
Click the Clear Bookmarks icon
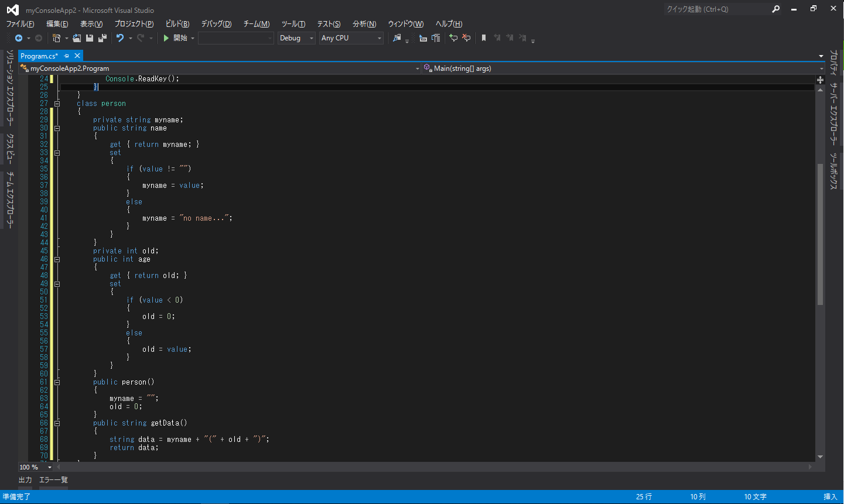pos(522,38)
